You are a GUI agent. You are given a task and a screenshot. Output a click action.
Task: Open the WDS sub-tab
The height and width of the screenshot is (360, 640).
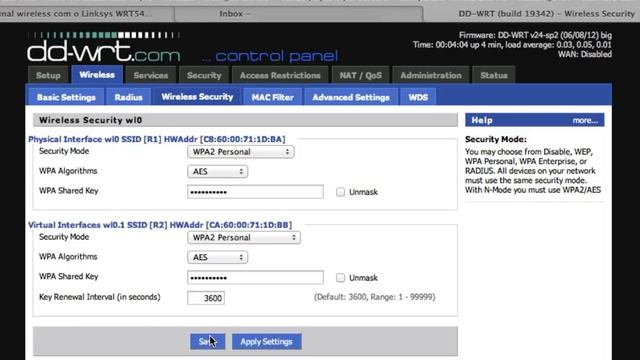tap(418, 97)
